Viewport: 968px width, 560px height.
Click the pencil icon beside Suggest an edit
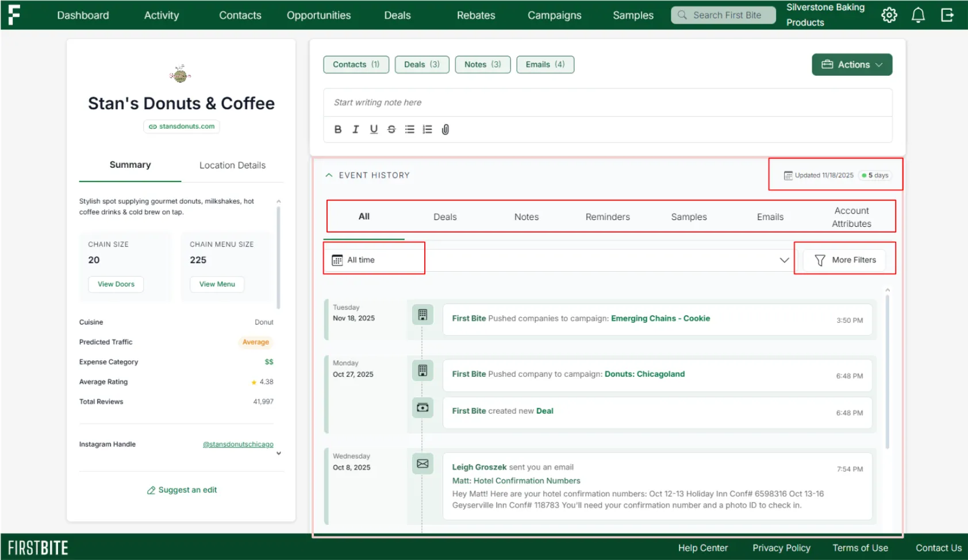151,490
